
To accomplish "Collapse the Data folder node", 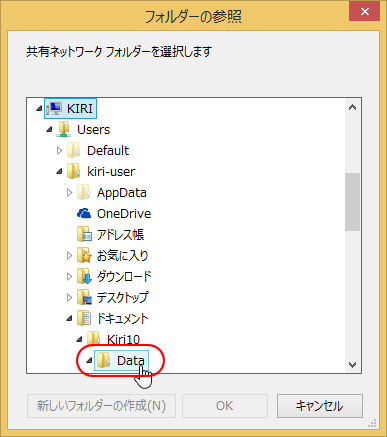I will (89, 360).
